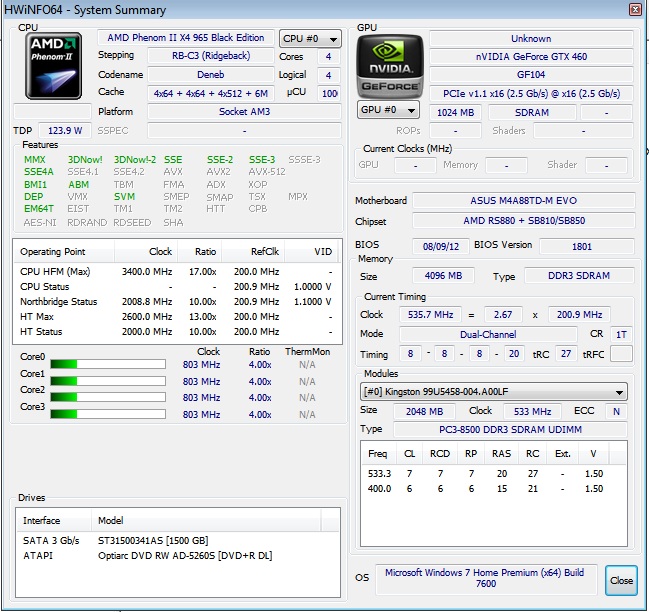Click the Dual-Channel mode field

488,334
